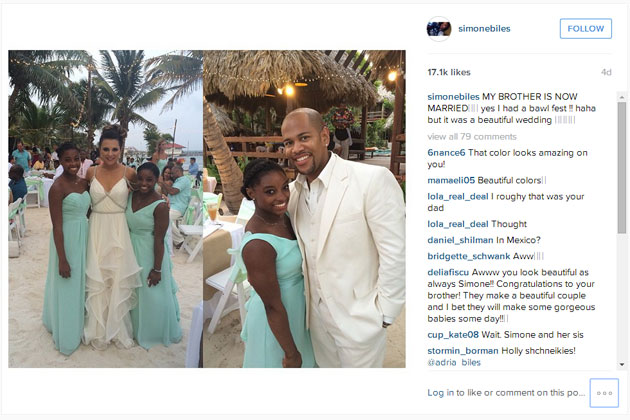The height and width of the screenshot is (420, 630).
Task: Open the left wedding photo with bridesmaids
Action: coord(105,209)
